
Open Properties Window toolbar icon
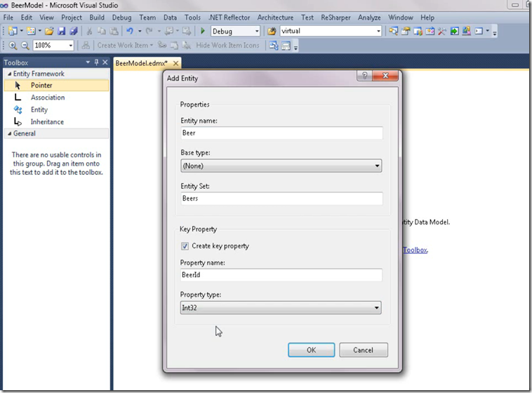click(x=406, y=31)
